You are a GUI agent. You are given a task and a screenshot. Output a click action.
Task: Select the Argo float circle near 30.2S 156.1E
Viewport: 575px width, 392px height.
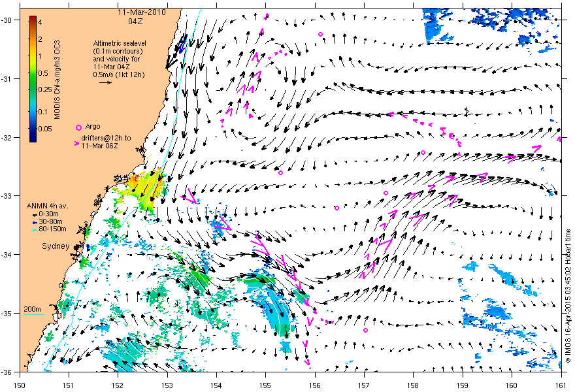(320, 34)
